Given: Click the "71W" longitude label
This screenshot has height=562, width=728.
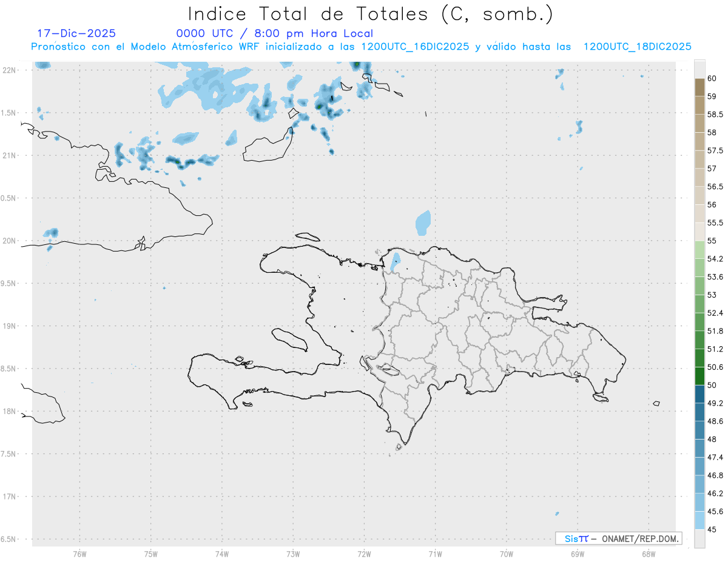Looking at the screenshot, I should pyautogui.click(x=435, y=553).
